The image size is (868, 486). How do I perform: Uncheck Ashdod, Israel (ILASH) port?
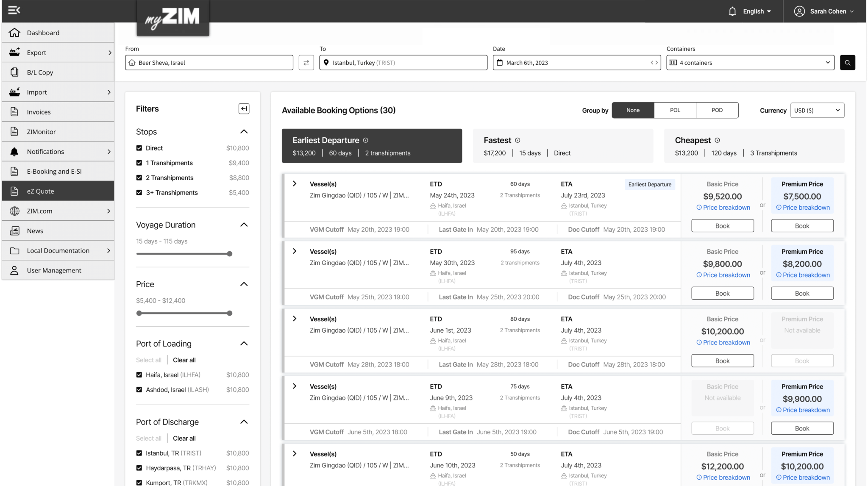coord(139,389)
